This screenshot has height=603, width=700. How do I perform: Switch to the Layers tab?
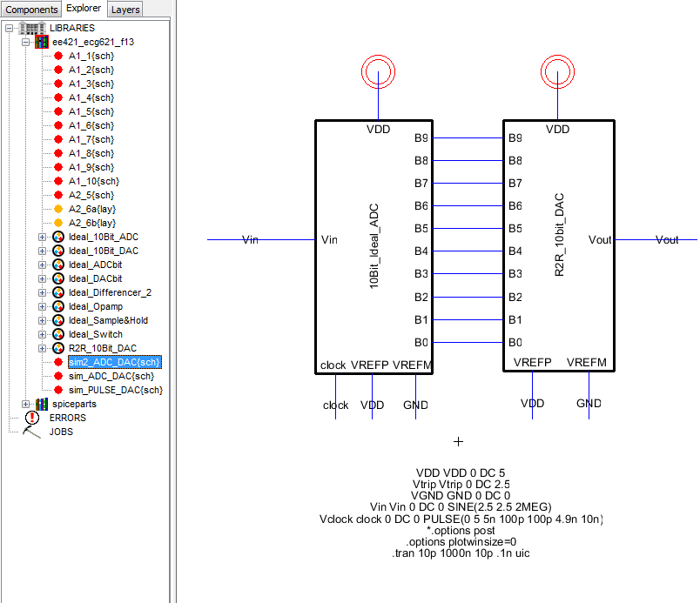[x=125, y=9]
